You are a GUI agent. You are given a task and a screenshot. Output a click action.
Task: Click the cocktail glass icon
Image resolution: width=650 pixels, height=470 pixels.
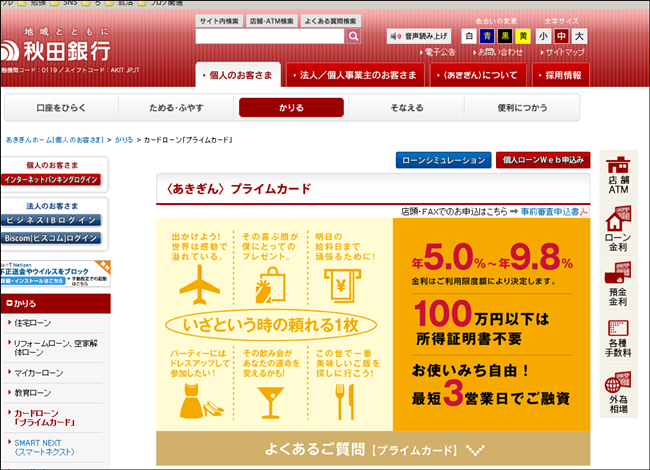tap(270, 402)
